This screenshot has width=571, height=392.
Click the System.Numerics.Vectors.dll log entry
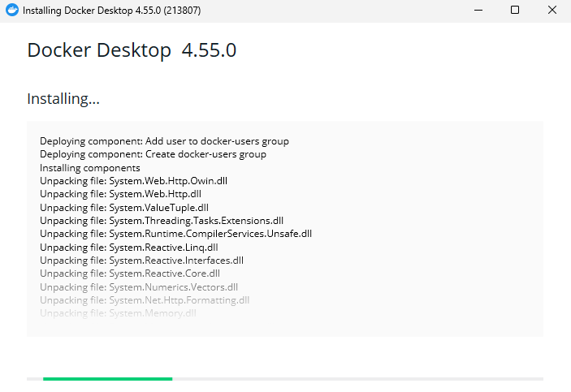coord(139,287)
